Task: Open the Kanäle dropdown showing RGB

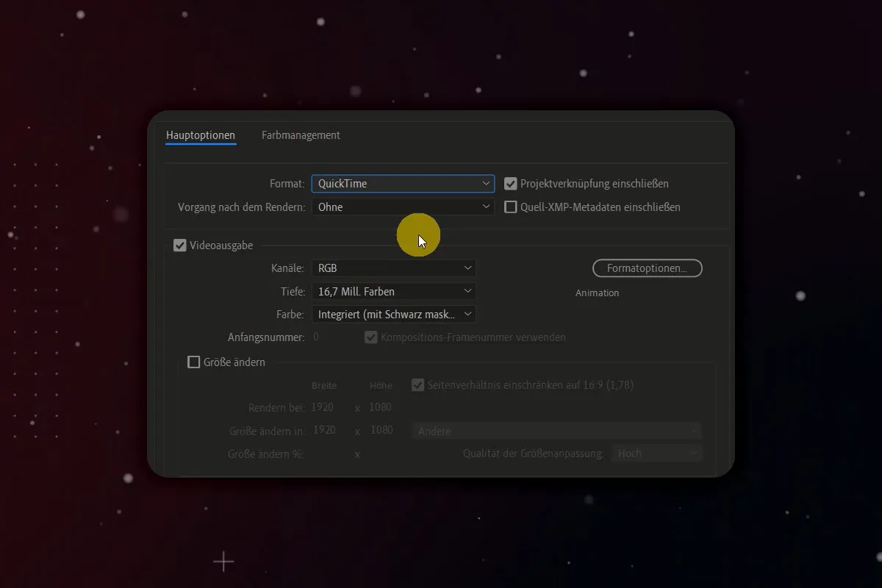Action: point(393,268)
